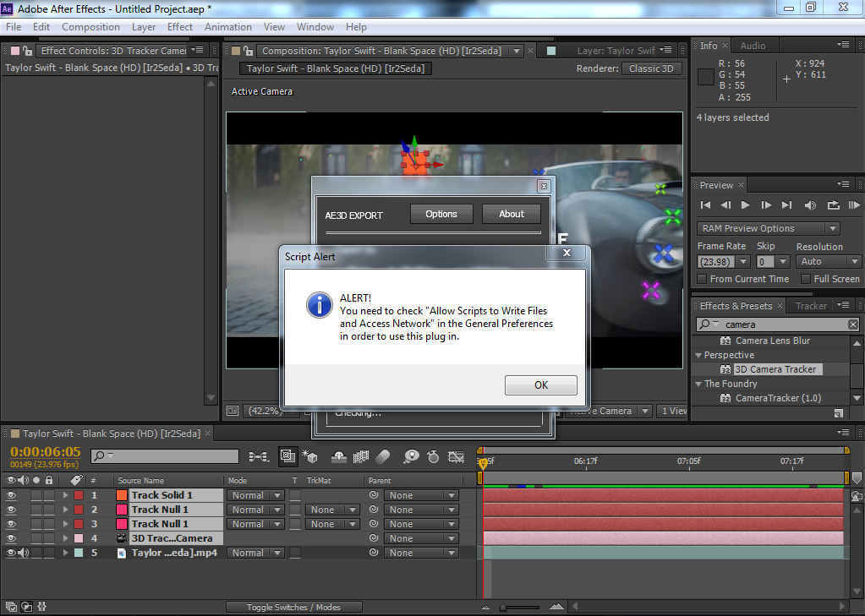Image resolution: width=865 pixels, height=616 pixels.
Task: Toggle Draft 3D icon in timeline
Action: coord(310,456)
